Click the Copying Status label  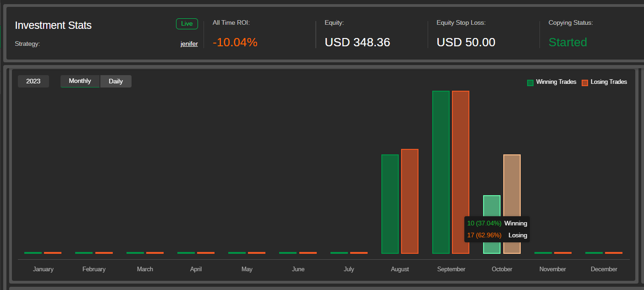click(x=571, y=22)
